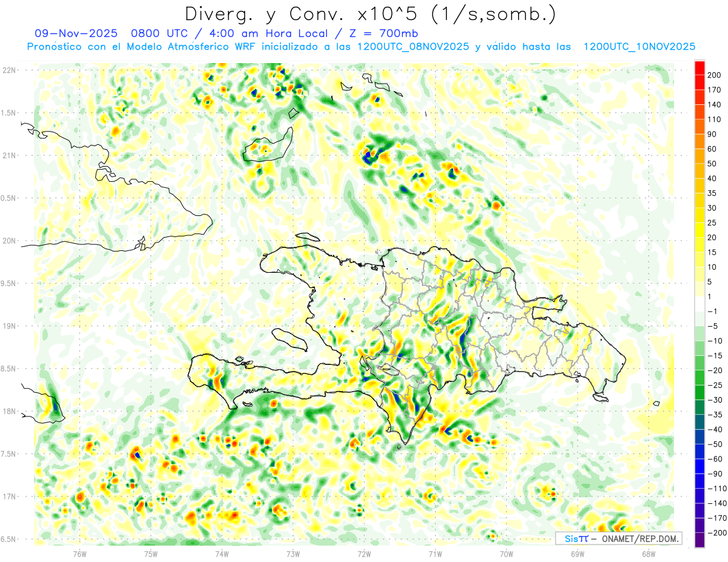Click the '75W' longitude label
Viewport: 728px width, 562px height.
[x=151, y=554]
